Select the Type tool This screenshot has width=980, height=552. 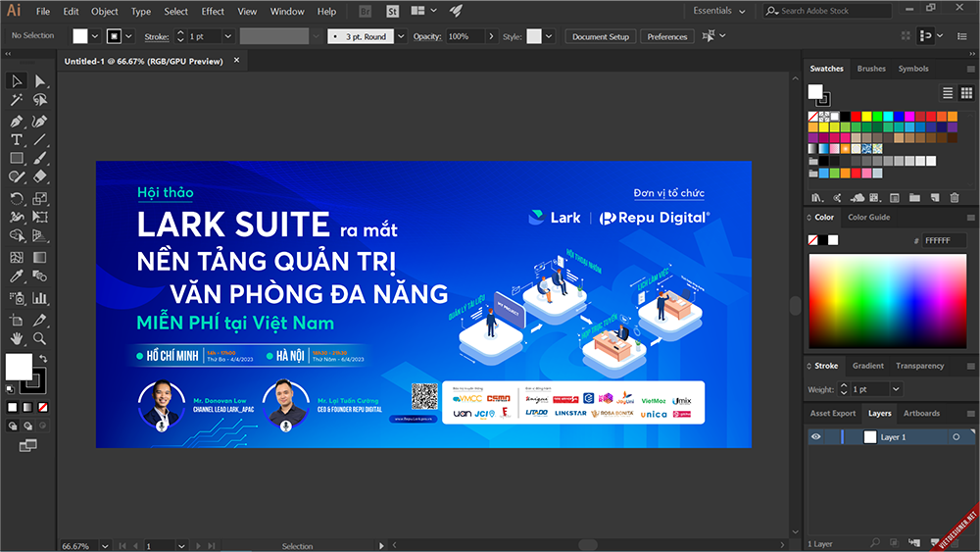[17, 139]
